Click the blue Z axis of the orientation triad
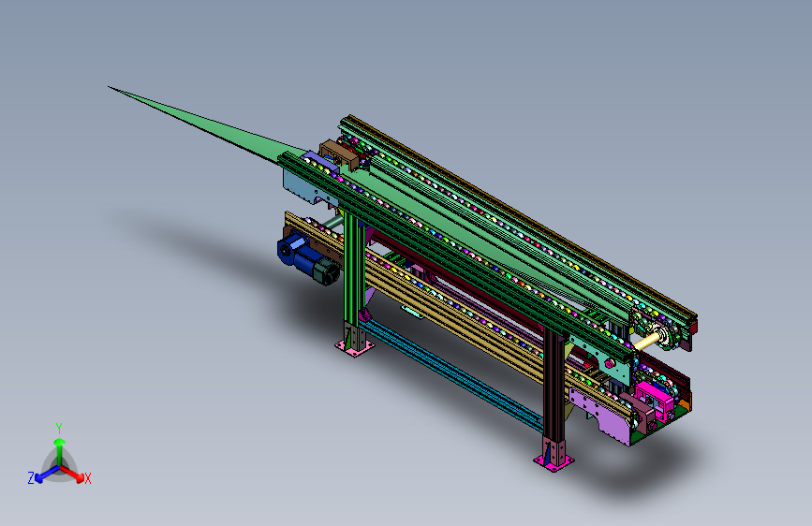The width and height of the screenshot is (812, 526). 47,474
